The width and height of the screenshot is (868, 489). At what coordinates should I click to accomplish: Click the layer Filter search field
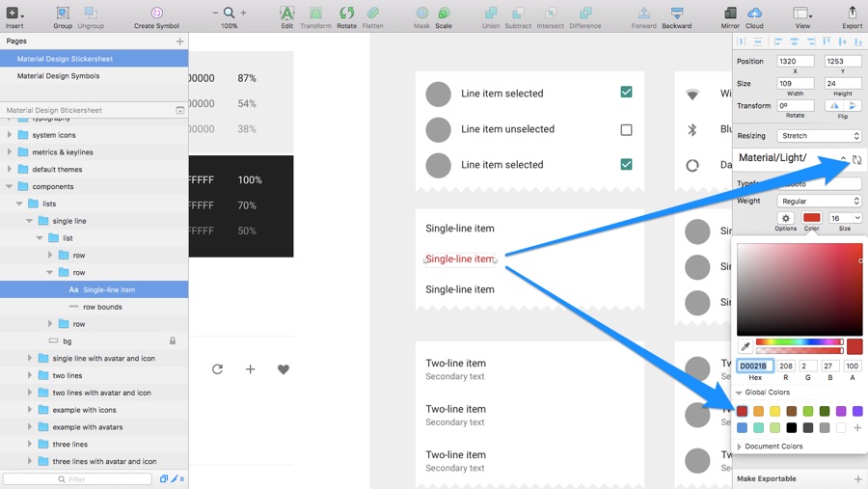77,479
